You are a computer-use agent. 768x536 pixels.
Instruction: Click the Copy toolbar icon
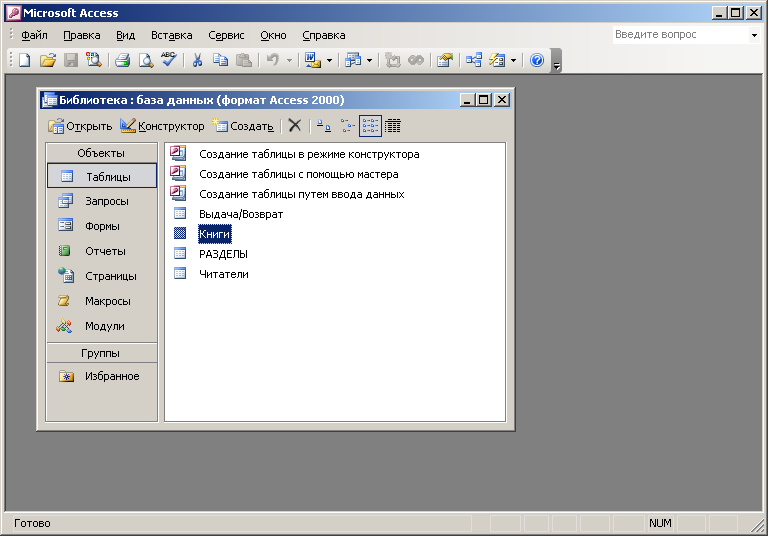[220, 60]
